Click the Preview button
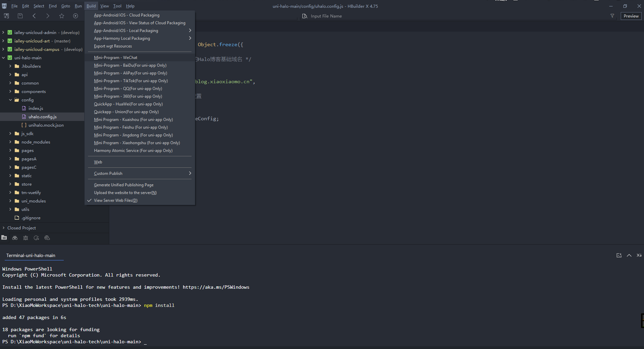This screenshot has height=349, width=644. point(631,16)
